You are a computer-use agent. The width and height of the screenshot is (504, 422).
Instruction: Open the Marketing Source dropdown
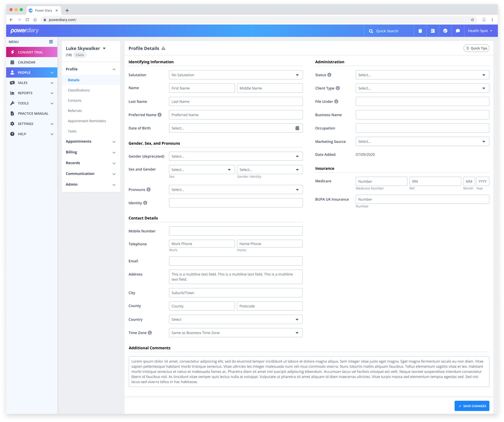point(422,141)
